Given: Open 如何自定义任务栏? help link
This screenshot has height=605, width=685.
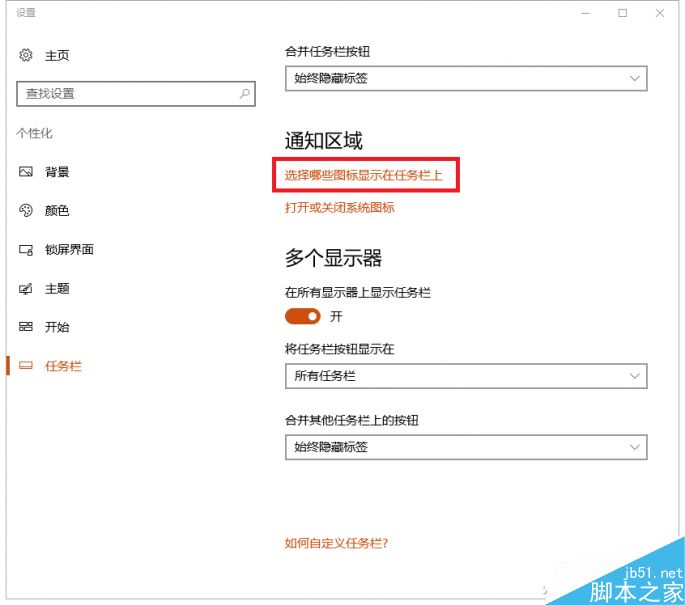Looking at the screenshot, I should point(336,543).
